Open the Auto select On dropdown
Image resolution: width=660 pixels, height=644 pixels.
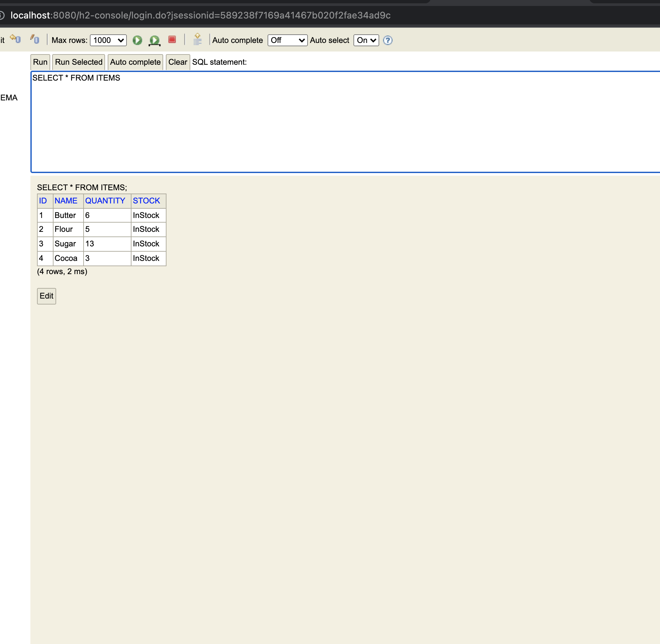pos(366,40)
